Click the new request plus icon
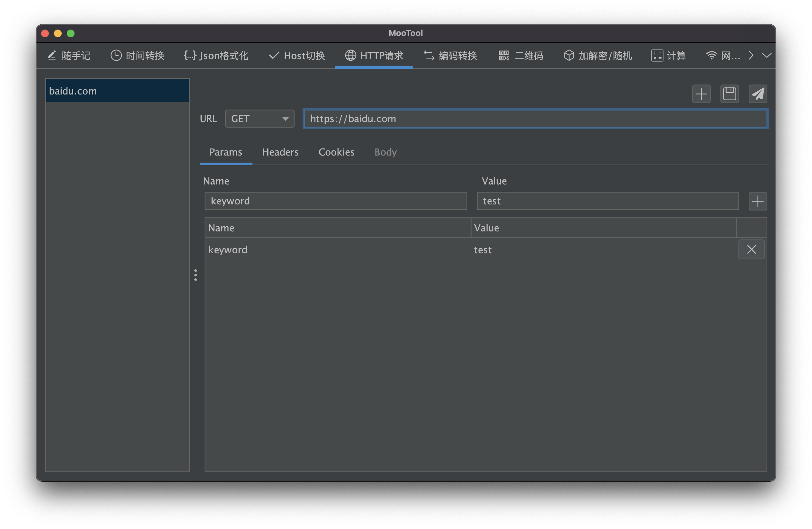The width and height of the screenshot is (812, 529). click(701, 94)
